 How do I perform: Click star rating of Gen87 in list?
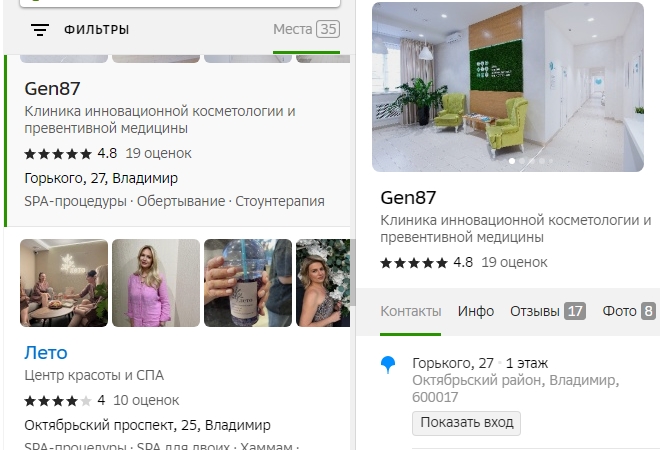[58, 154]
